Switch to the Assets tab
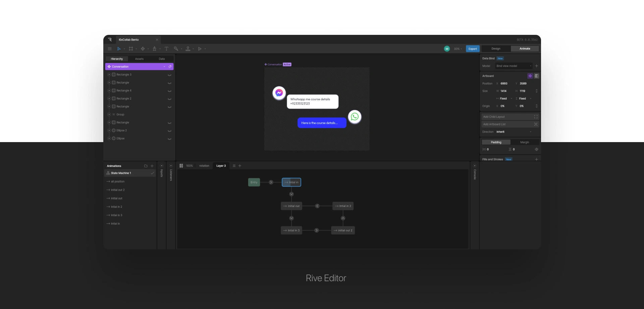Viewport: 644px width, 309px height. coord(139,59)
